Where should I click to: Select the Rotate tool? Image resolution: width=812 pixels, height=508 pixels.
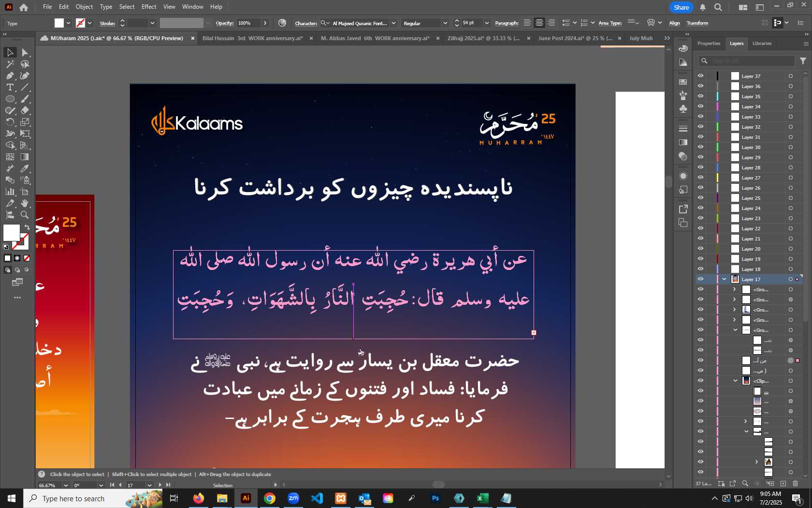pyautogui.click(x=10, y=122)
